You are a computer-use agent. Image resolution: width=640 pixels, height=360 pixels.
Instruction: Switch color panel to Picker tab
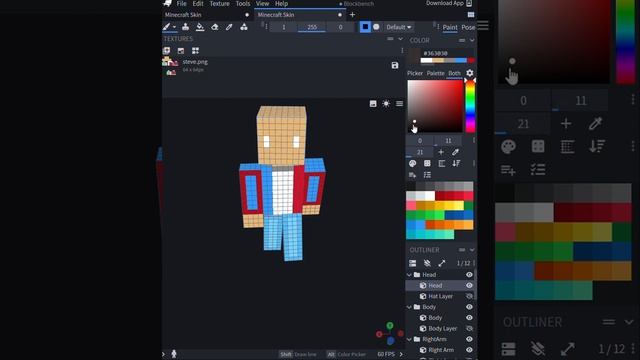pyautogui.click(x=415, y=73)
